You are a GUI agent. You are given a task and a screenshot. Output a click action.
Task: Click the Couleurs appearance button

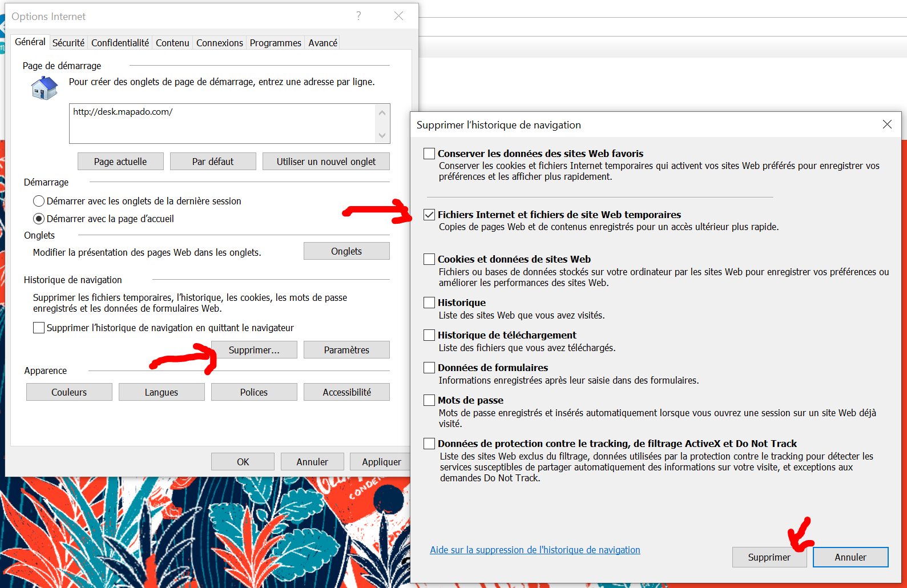coord(69,392)
